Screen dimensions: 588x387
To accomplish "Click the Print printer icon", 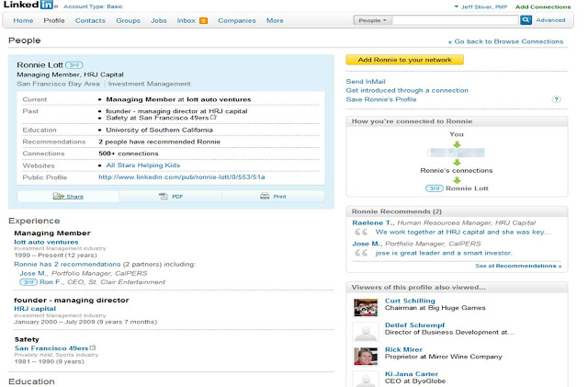I will (265, 197).
